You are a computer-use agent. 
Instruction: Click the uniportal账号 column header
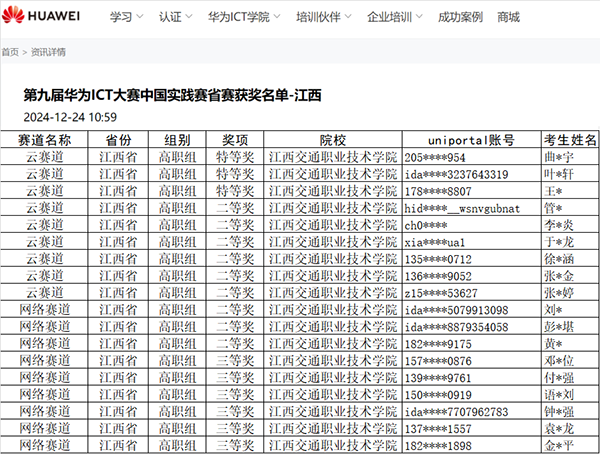472,140
